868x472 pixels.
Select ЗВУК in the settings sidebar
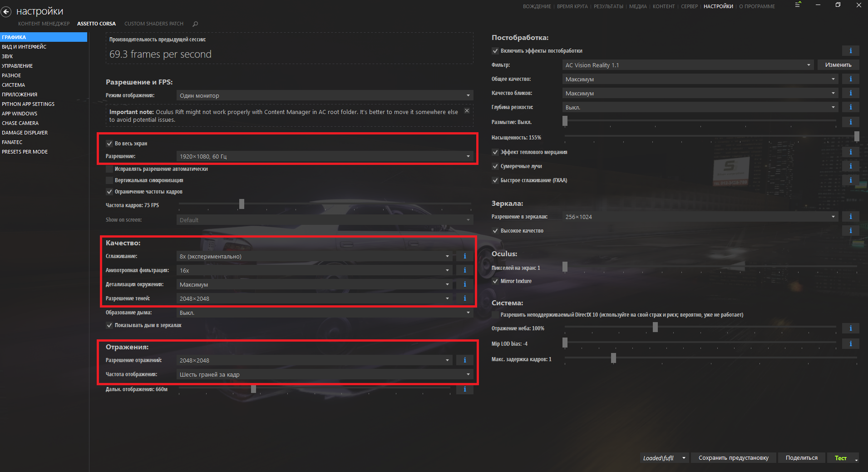[x=7, y=56]
